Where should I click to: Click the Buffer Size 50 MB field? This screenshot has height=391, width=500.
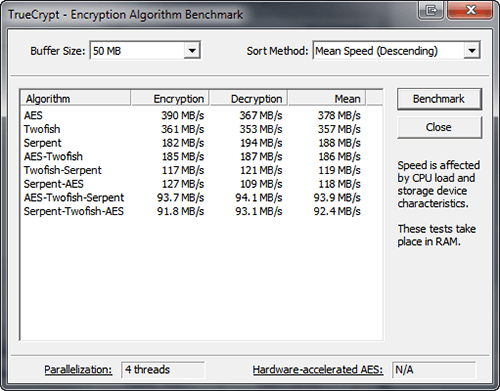[145, 51]
